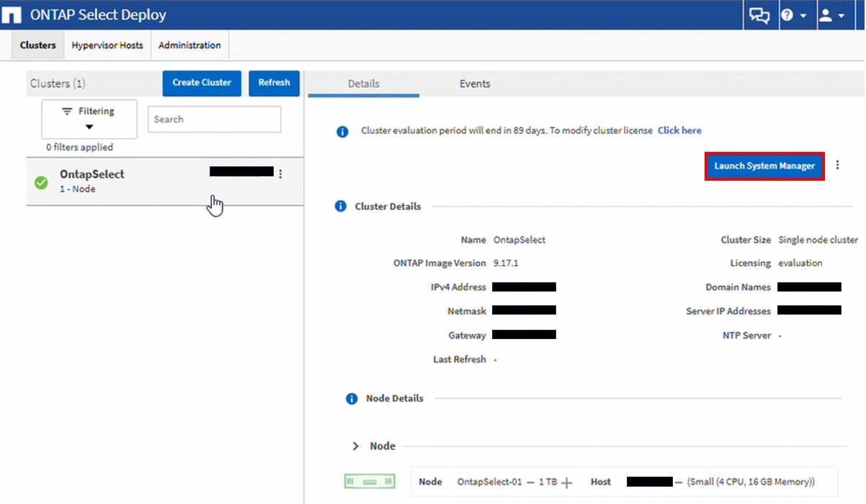Open kebab menu beside Launch System Manager

pos(837,165)
